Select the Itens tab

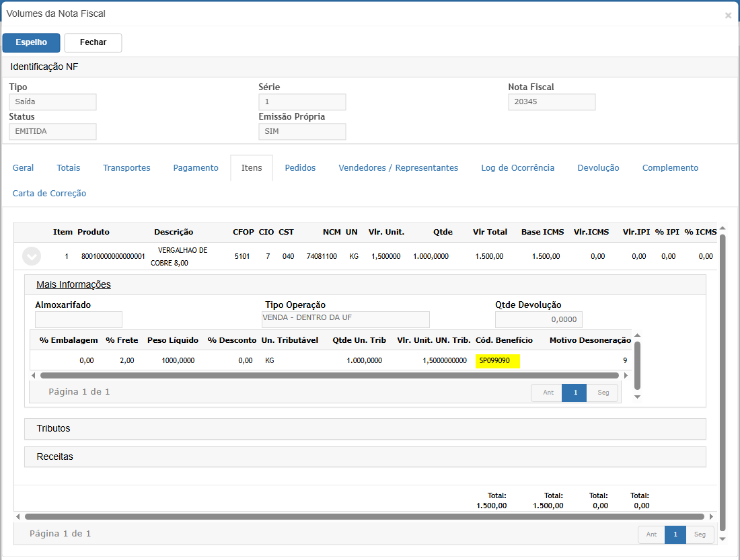coord(252,168)
